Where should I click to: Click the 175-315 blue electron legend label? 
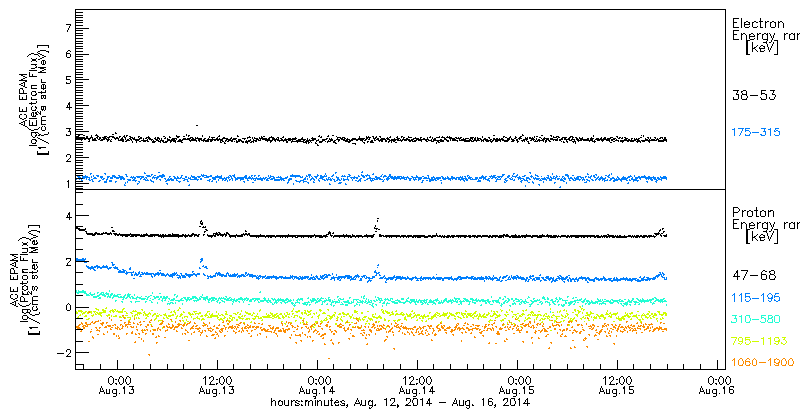[x=756, y=133]
